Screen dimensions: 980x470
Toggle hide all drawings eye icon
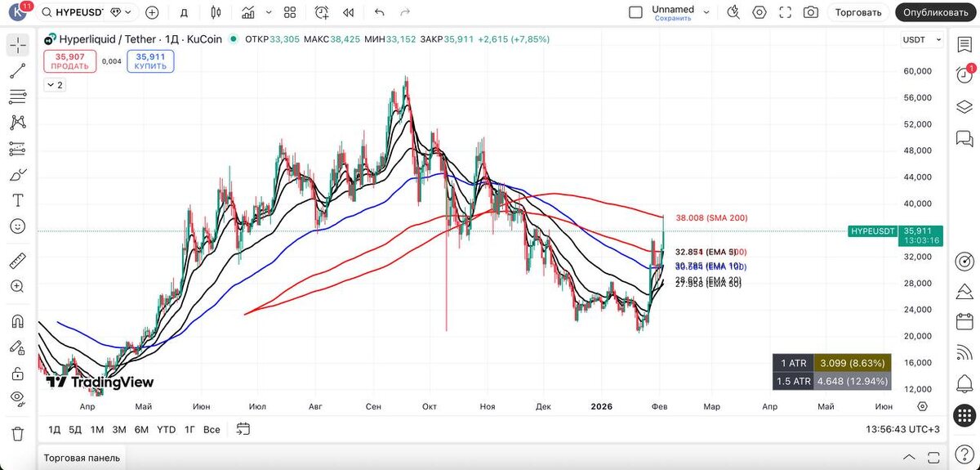pyautogui.click(x=18, y=399)
